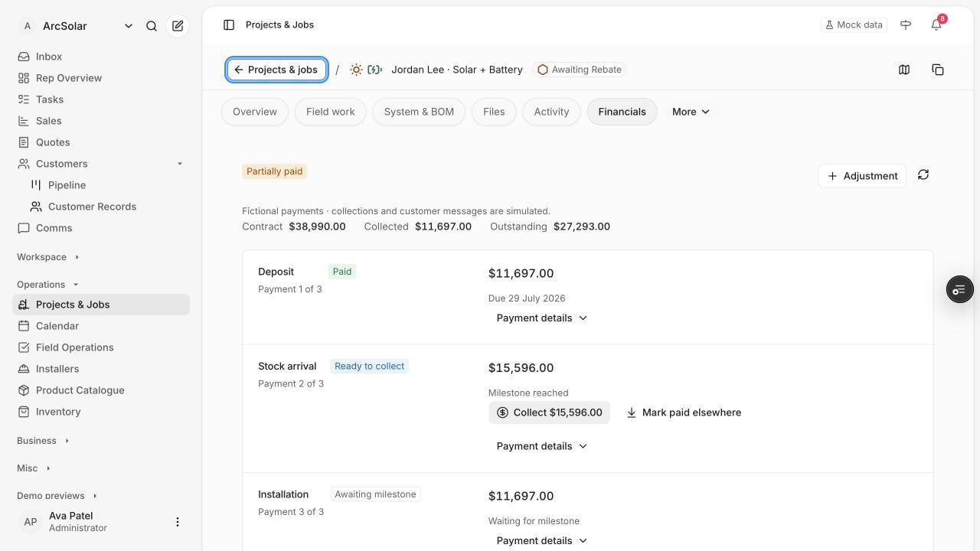Image resolution: width=980 pixels, height=551 pixels.
Task: Open Pipeline under Customers
Action: pos(107,185)
